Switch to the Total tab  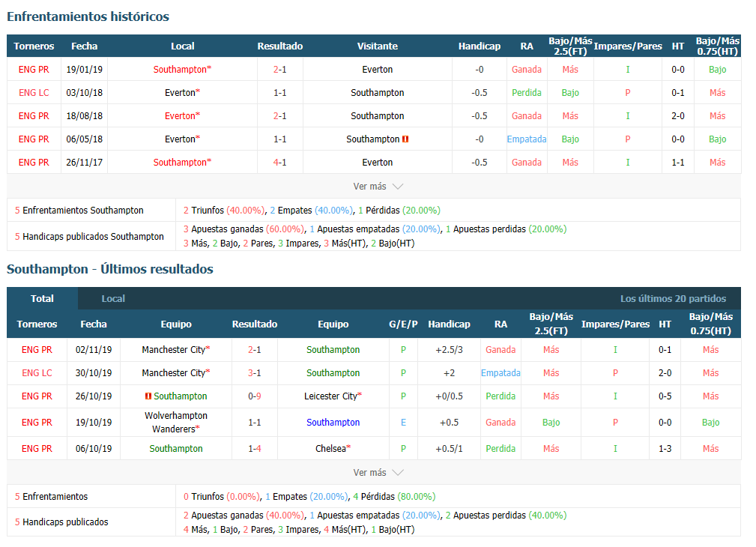point(43,298)
